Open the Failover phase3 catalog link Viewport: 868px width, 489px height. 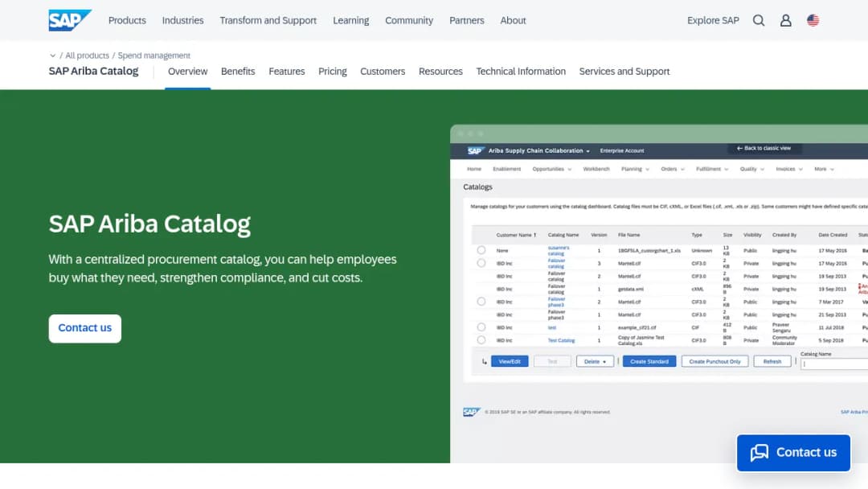556,302
